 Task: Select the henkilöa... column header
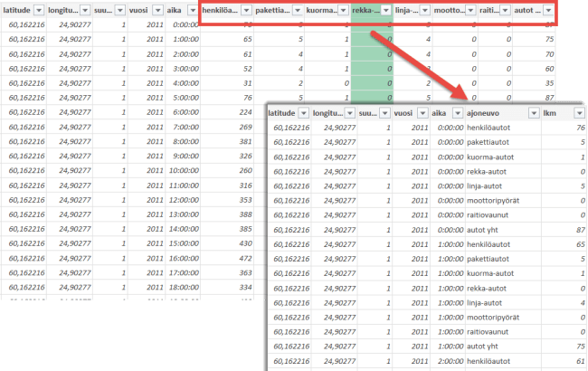tap(221, 10)
